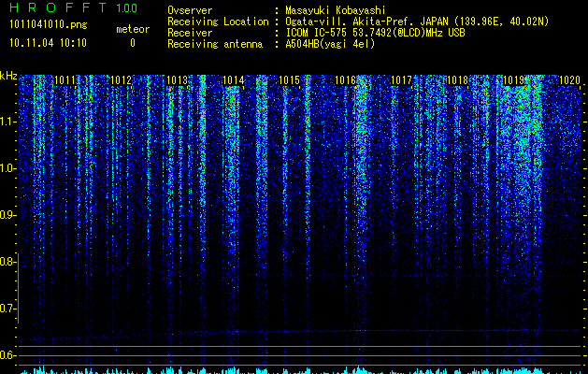
Task: Click the 1.0 kHz axis label
Action: (x=7, y=169)
